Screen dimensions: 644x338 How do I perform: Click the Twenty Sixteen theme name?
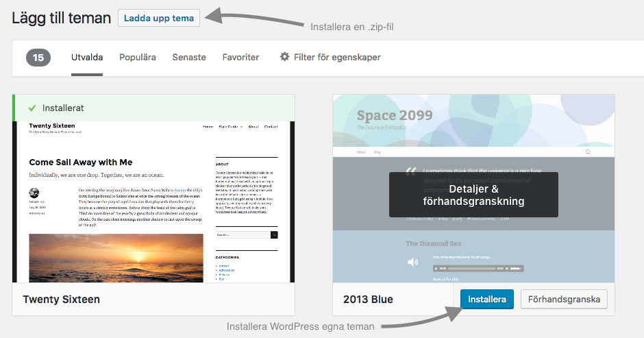coord(62,300)
